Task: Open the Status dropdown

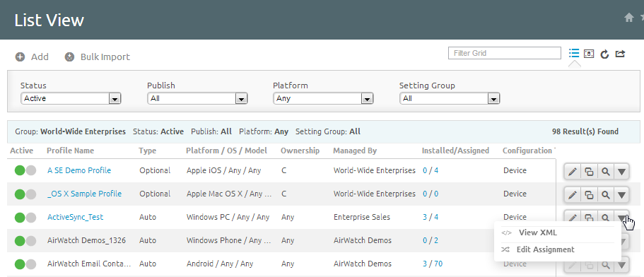Action: coord(71,98)
